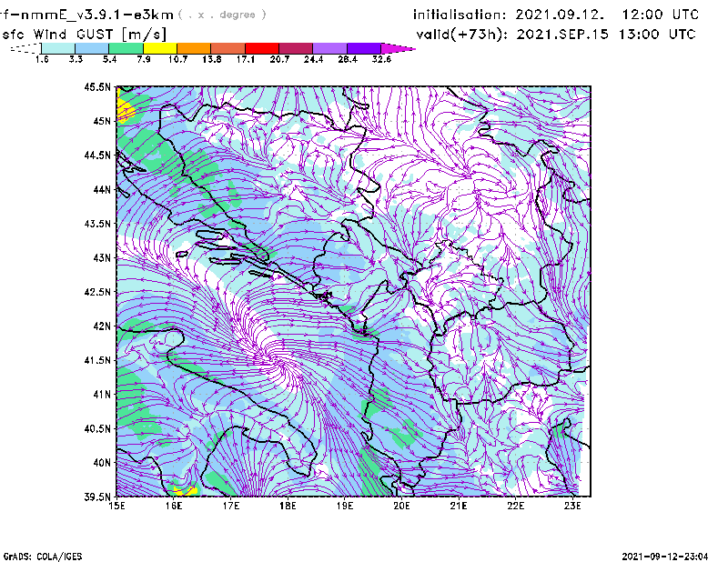The height and width of the screenshot is (562, 728).
Task: Click the '2021-09-12-23:04' timestamp
Action: [x=665, y=557]
